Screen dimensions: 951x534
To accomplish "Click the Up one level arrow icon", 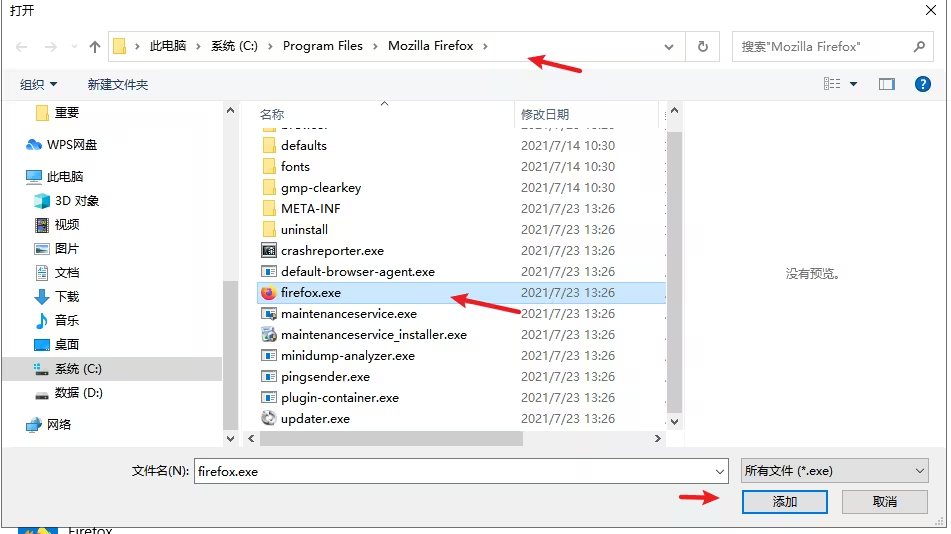I will coord(95,47).
